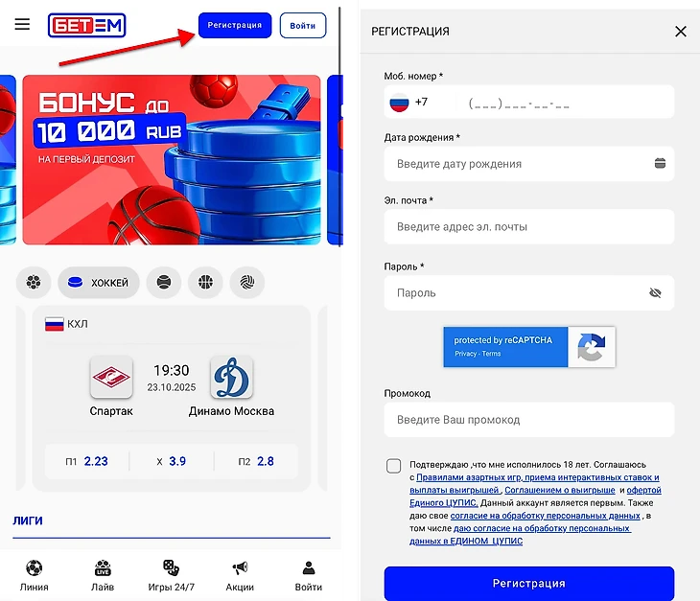The image size is (700, 601).
Task: Click the reCAPTCHA refresh logo
Action: pyautogui.click(x=592, y=347)
